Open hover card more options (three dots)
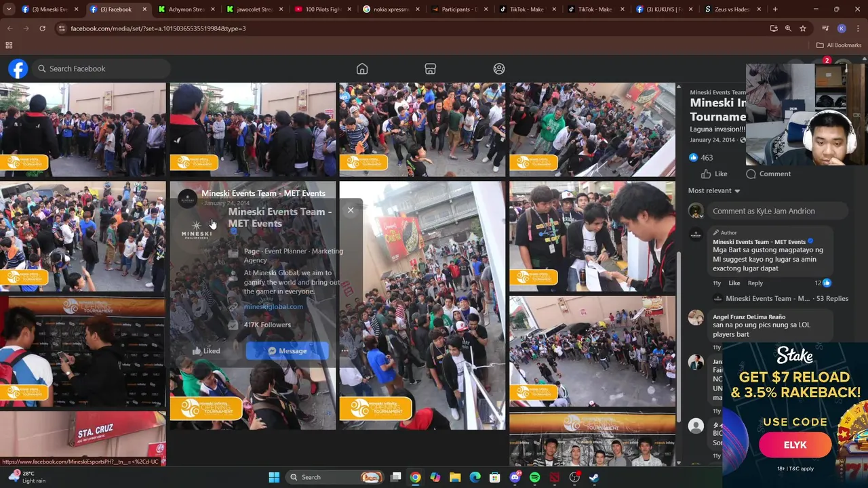 [x=344, y=350]
